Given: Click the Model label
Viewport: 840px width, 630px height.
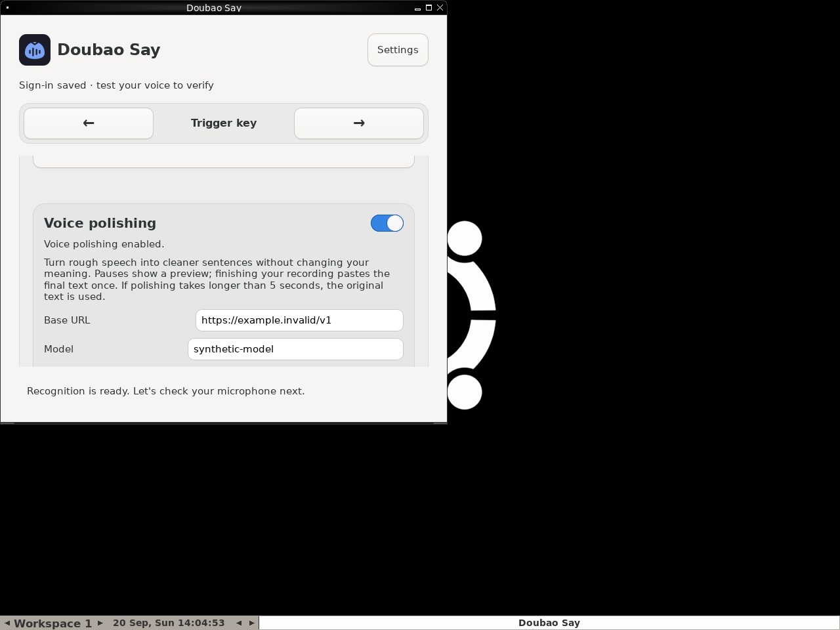Looking at the screenshot, I should pos(58,349).
